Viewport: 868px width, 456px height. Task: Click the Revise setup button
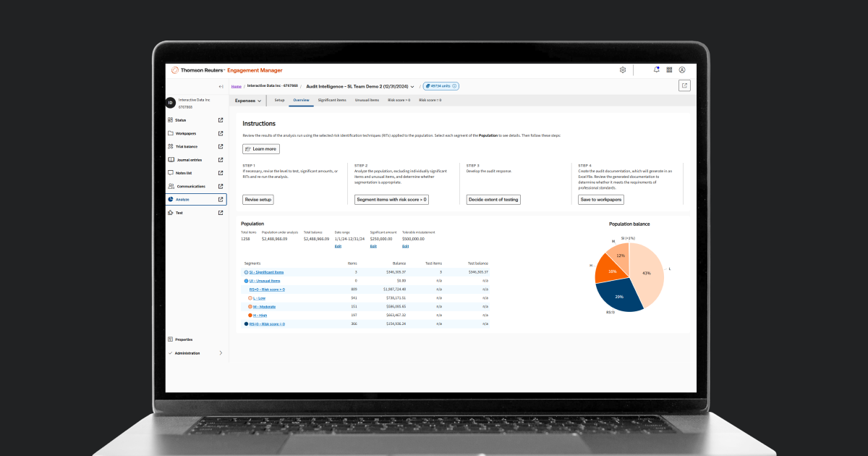tap(258, 199)
